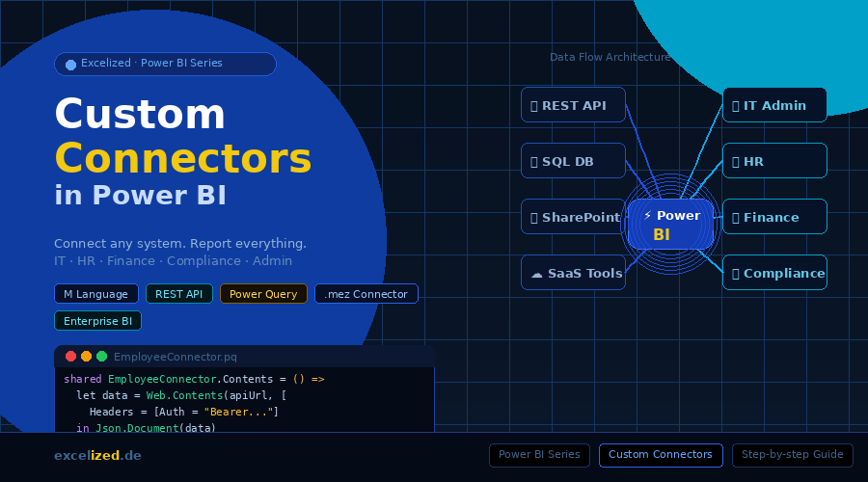Screen dimensions: 868x482
Task: Click the red dot in code window
Action: tap(70, 357)
